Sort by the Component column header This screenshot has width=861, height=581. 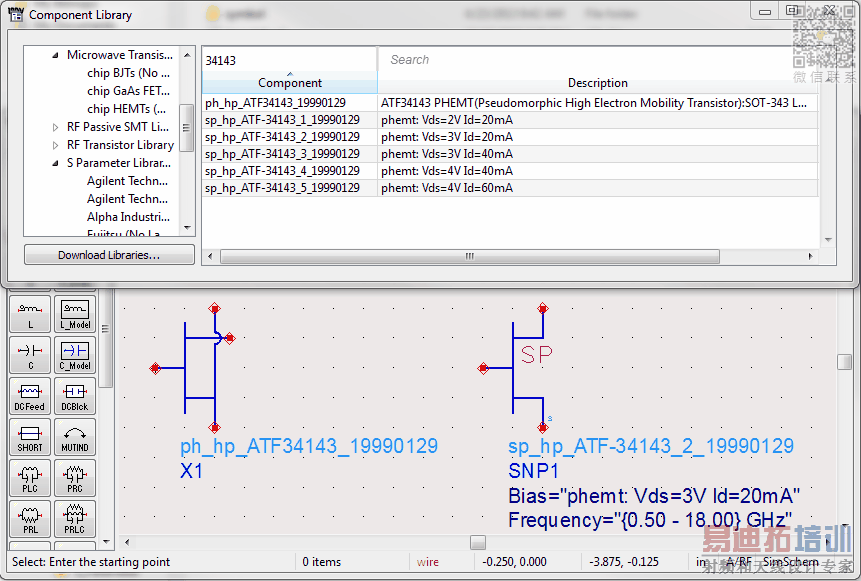coord(289,83)
